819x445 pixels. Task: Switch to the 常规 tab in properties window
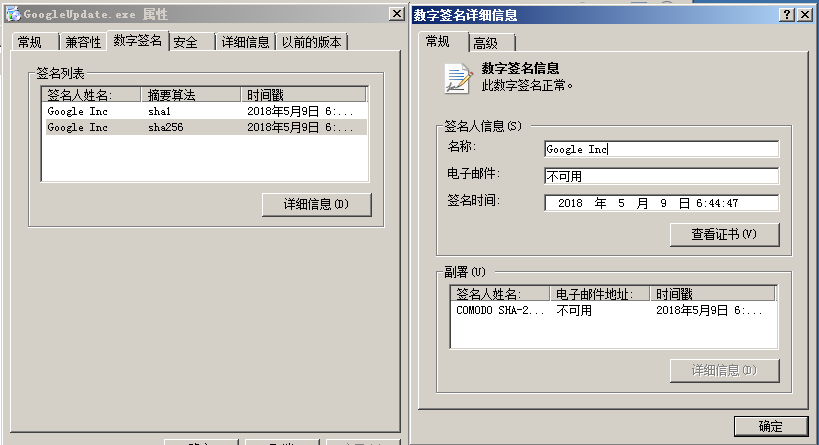(34, 42)
